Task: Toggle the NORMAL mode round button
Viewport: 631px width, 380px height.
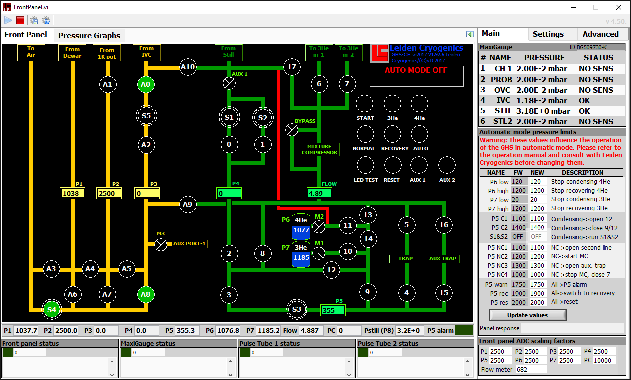Action: [x=365, y=134]
